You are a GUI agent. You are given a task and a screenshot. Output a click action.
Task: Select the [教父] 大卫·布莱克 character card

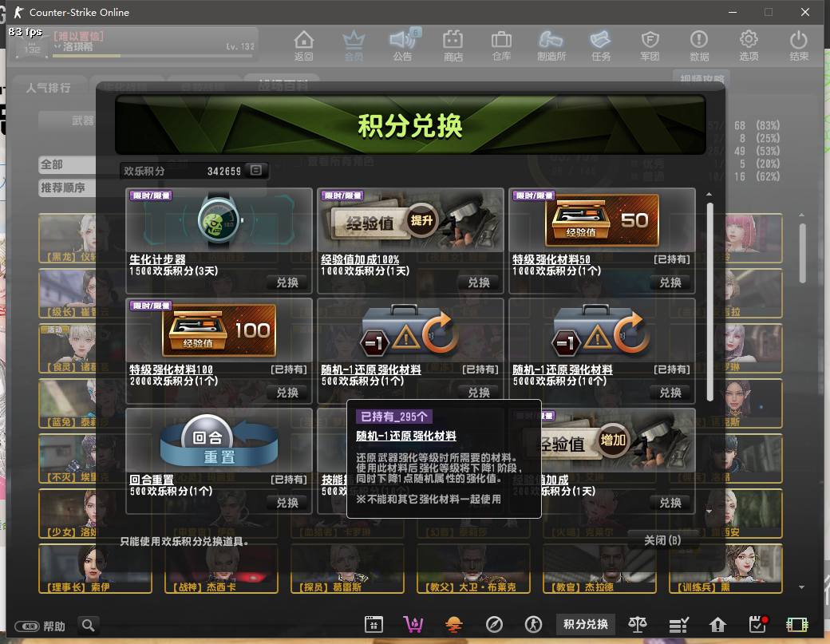(x=473, y=569)
